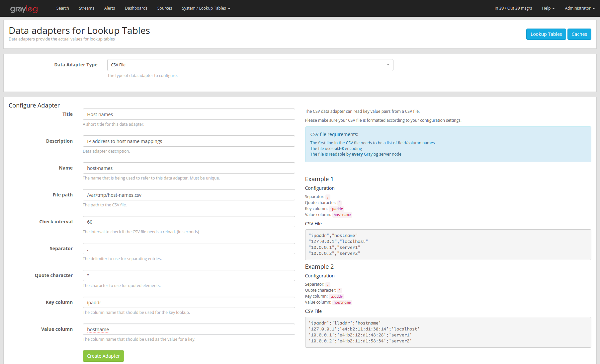The height and width of the screenshot is (364, 600).
Task: Go to the Search page
Action: click(62, 8)
